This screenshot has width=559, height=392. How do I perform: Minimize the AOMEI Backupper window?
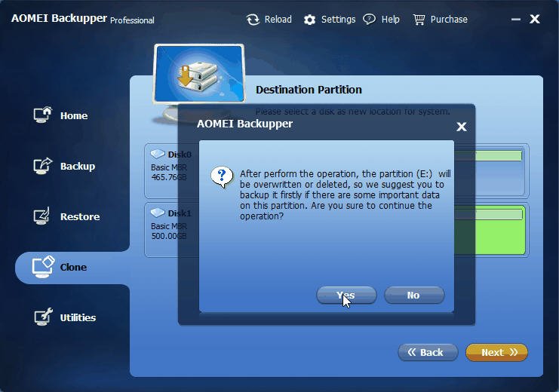pyautogui.click(x=515, y=20)
